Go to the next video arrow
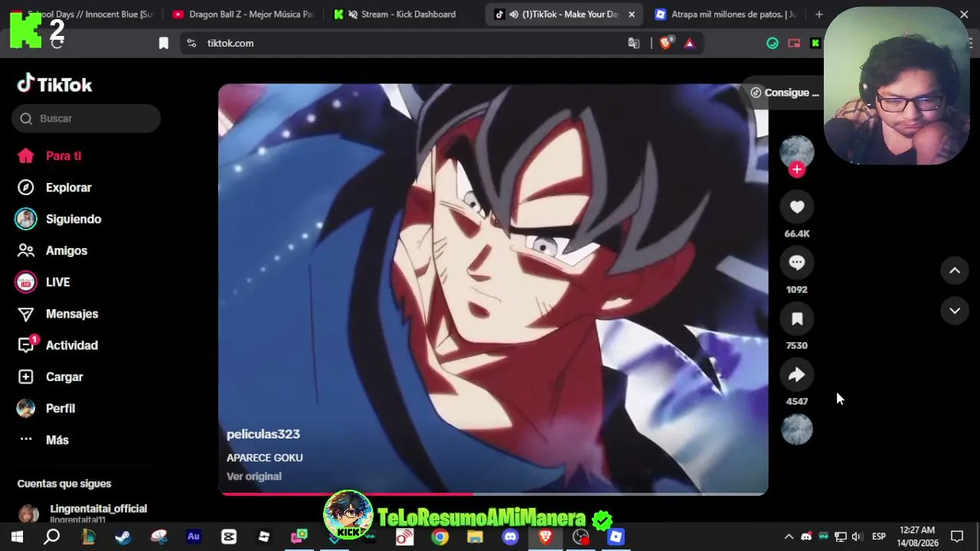The height and width of the screenshot is (551, 980). [x=955, y=311]
